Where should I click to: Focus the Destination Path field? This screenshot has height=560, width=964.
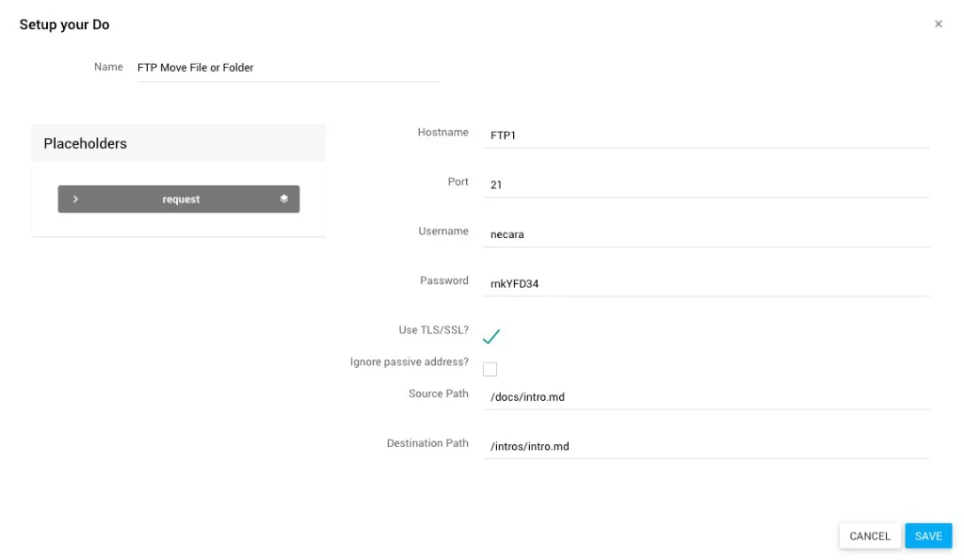pyautogui.click(x=709, y=446)
